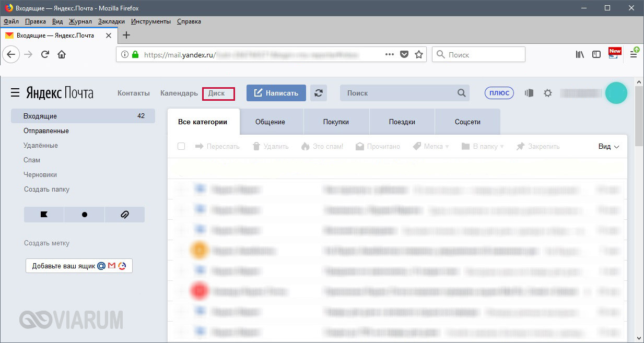Open the Контакты link
This screenshot has width=644, height=343.
pos(134,93)
